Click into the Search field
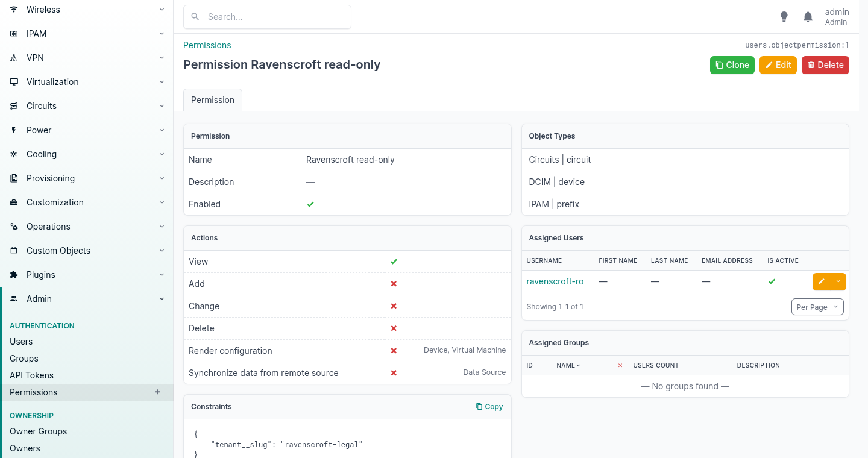This screenshot has width=868, height=458. [x=267, y=17]
